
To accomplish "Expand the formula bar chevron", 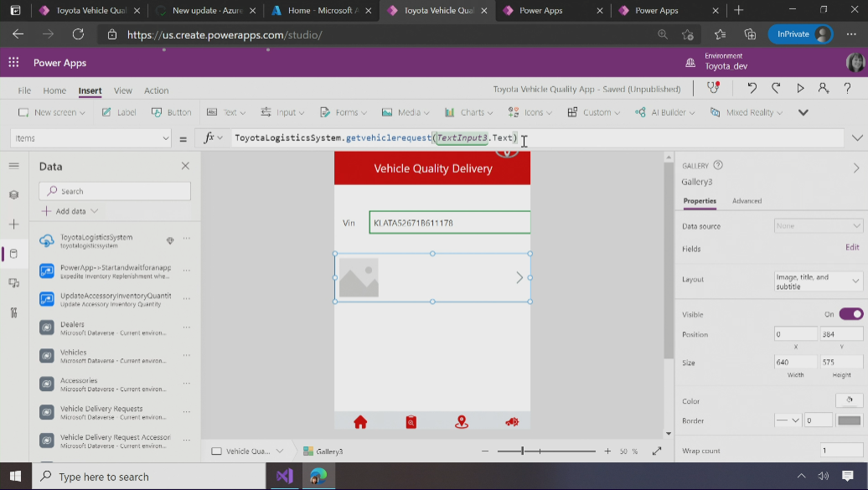I will 856,138.
